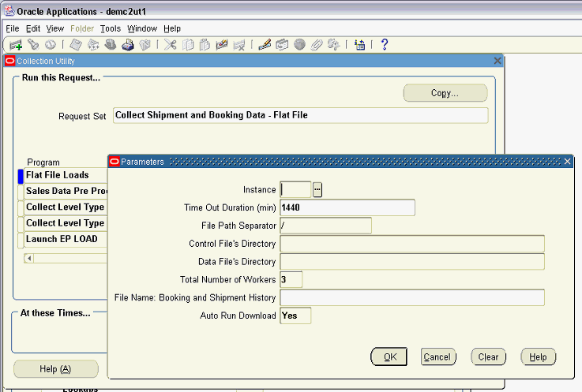Click the Print toolbar icon
582x392 pixels.
128,45
